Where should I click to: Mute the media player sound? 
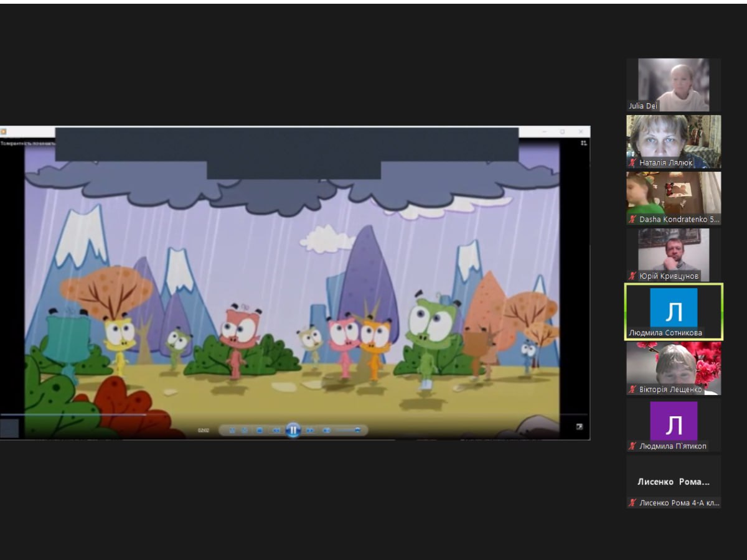(327, 430)
